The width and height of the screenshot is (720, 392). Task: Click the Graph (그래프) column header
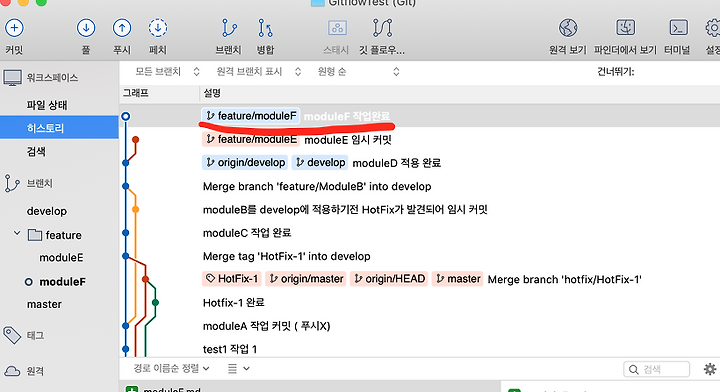pos(159,93)
